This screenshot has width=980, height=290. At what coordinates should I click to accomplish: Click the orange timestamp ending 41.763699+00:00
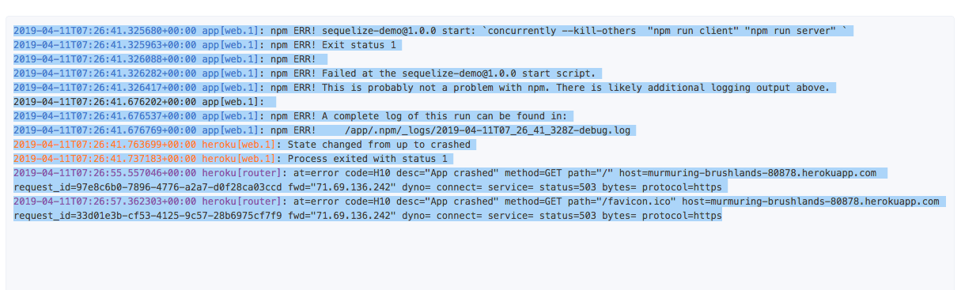pyautogui.click(x=105, y=144)
